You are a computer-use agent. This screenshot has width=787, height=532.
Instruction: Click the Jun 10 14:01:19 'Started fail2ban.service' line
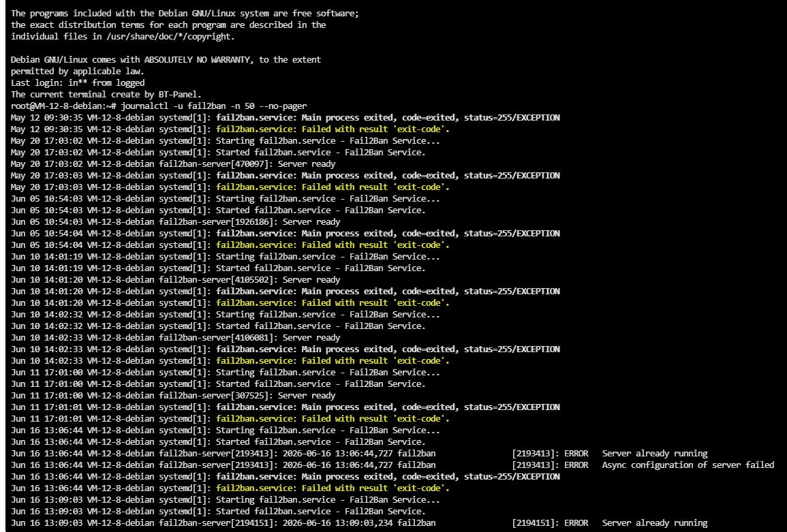point(218,268)
